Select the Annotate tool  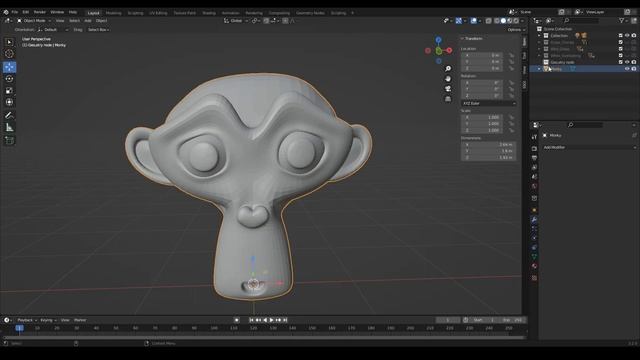(9, 116)
